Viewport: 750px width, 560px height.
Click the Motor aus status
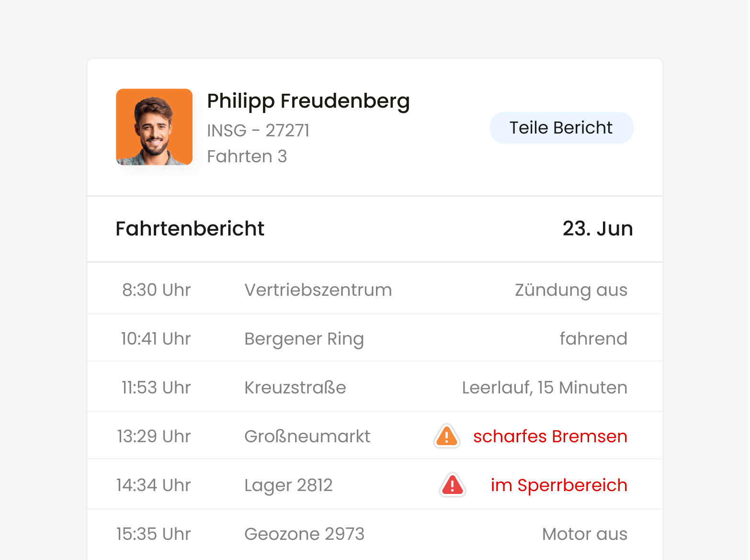tap(585, 534)
